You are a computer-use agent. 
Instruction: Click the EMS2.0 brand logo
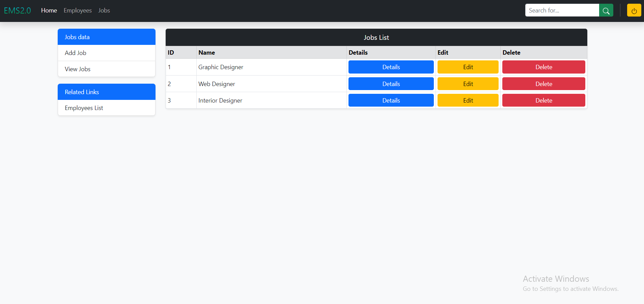click(x=17, y=10)
